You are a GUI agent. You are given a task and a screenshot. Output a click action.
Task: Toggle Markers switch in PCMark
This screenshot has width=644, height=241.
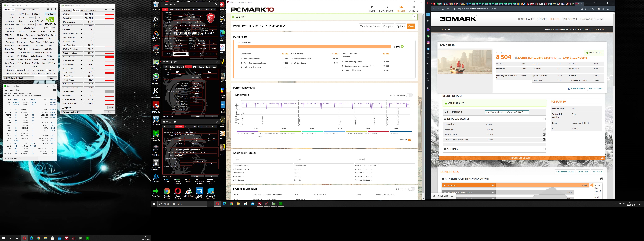(x=410, y=140)
